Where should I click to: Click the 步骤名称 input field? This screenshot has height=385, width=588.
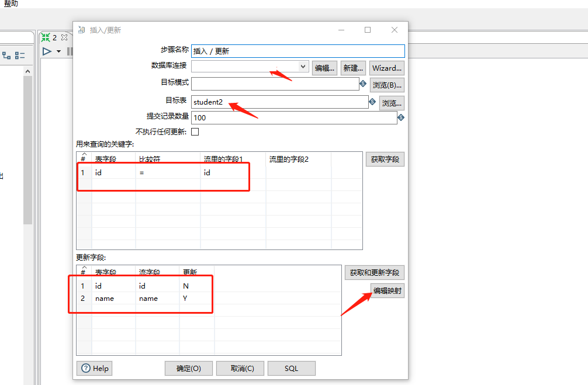click(298, 51)
